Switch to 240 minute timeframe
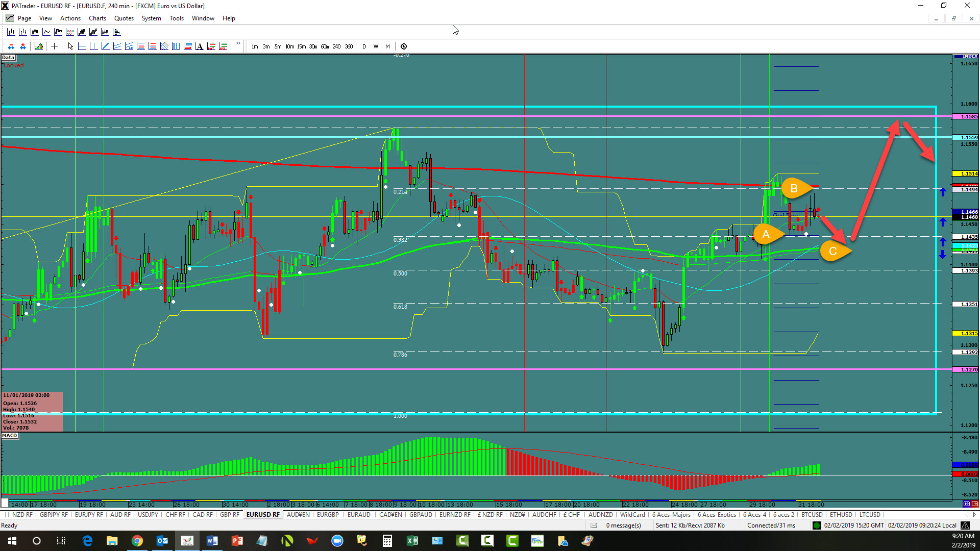The width and height of the screenshot is (980, 551). pyautogui.click(x=336, y=46)
